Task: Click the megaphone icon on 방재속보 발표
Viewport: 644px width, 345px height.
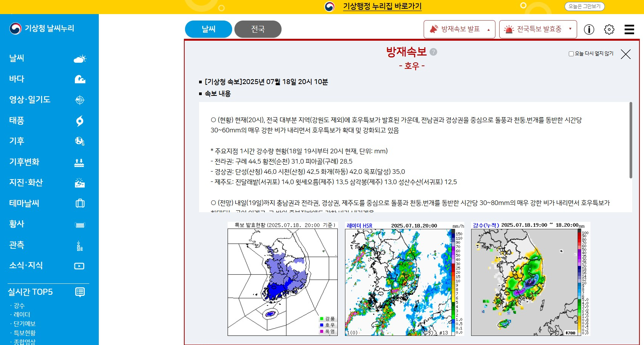Action: pos(434,29)
